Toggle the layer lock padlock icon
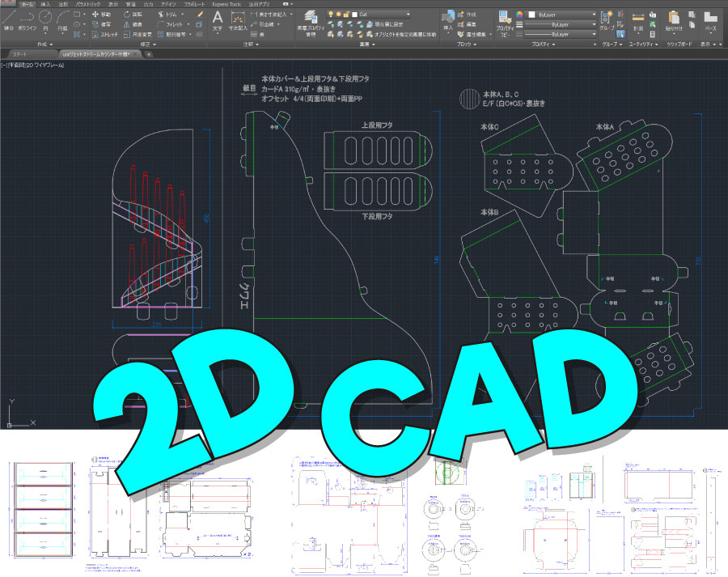 (346, 15)
